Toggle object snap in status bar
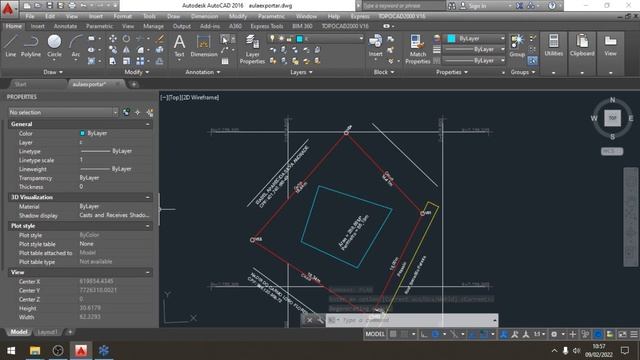The image size is (640, 360). pyautogui.click(x=484, y=334)
